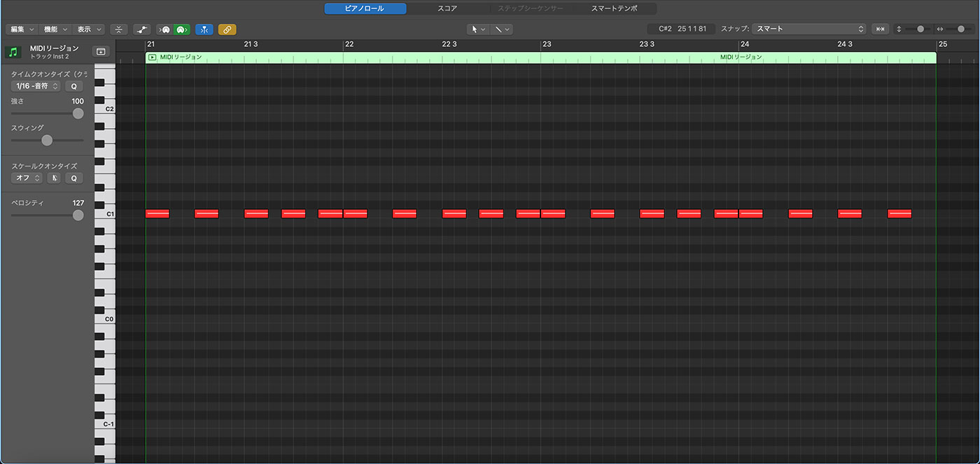Open the 機能 menu
The image size is (980, 464).
coord(55,29)
